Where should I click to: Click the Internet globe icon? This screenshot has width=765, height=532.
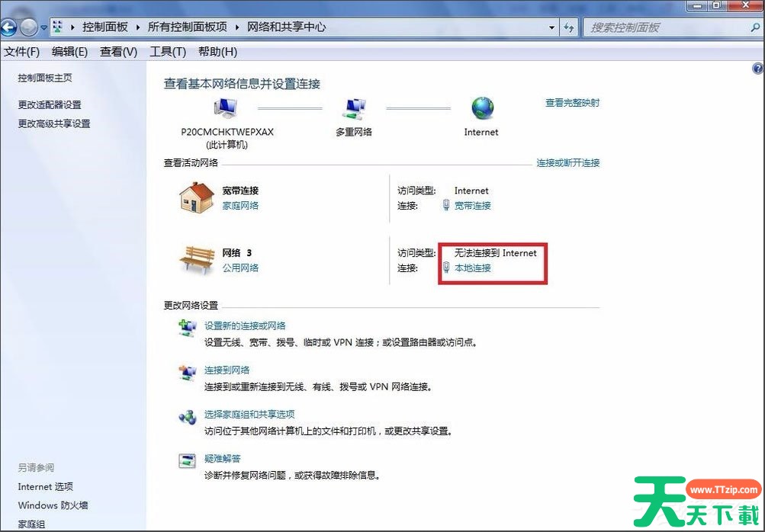tap(482, 108)
